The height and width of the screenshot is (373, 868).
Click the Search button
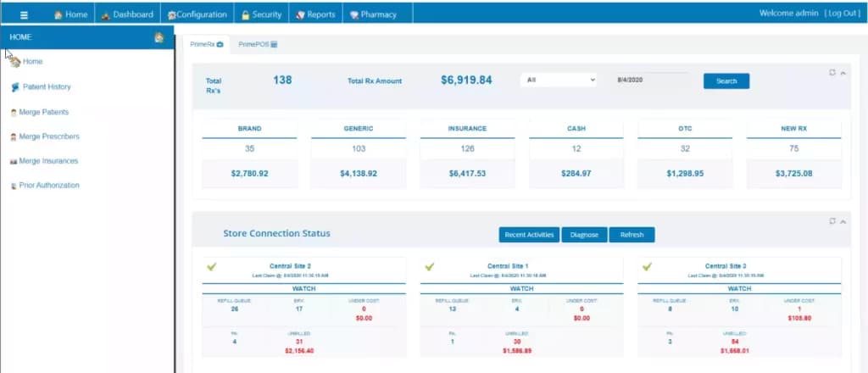pyautogui.click(x=726, y=81)
